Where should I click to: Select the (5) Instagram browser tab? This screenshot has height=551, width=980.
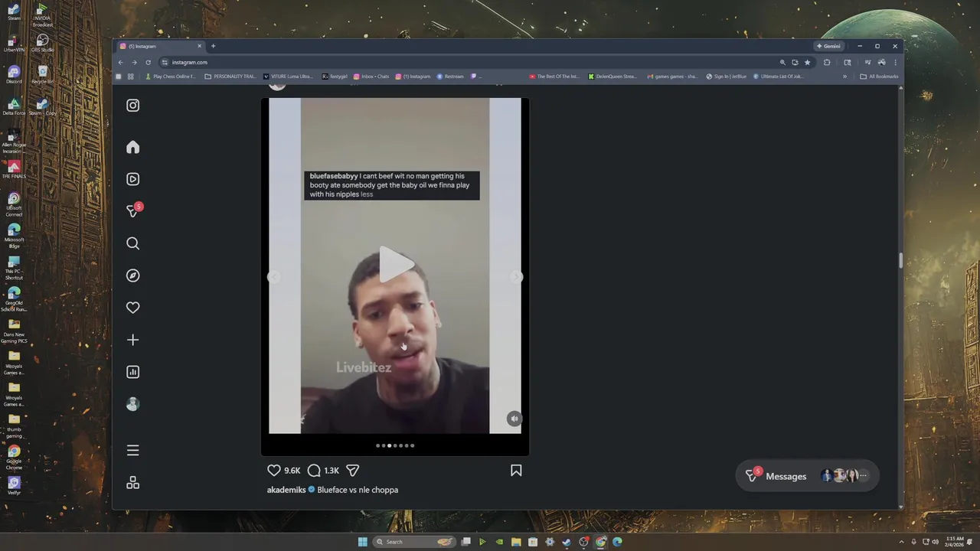click(x=161, y=46)
